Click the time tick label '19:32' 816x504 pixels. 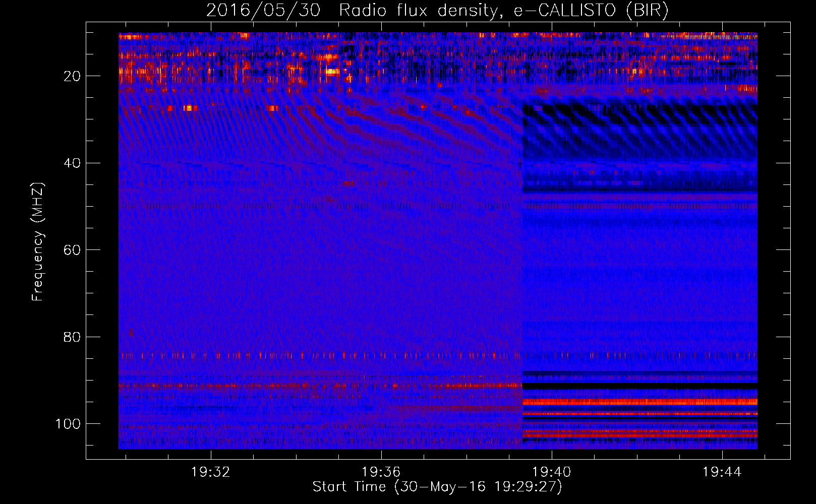211,472
